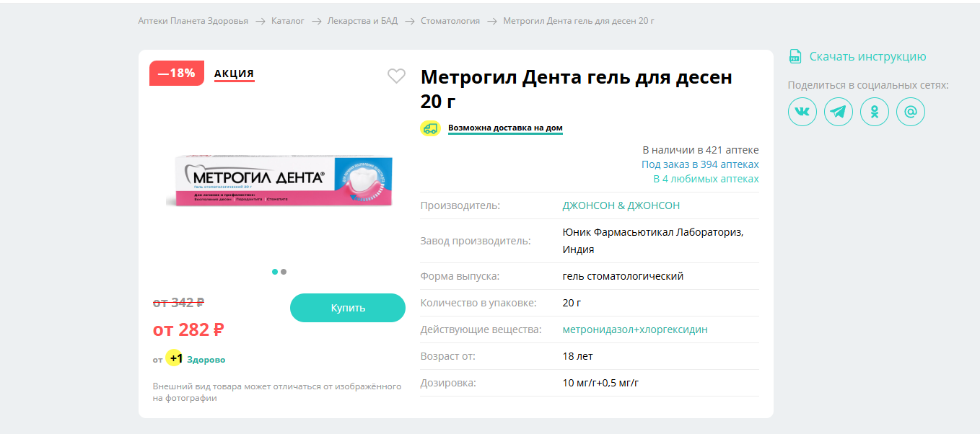Image resolution: width=980 pixels, height=434 pixels.
Task: Click the 'Действующие вещества:' label
Action: pos(481,329)
